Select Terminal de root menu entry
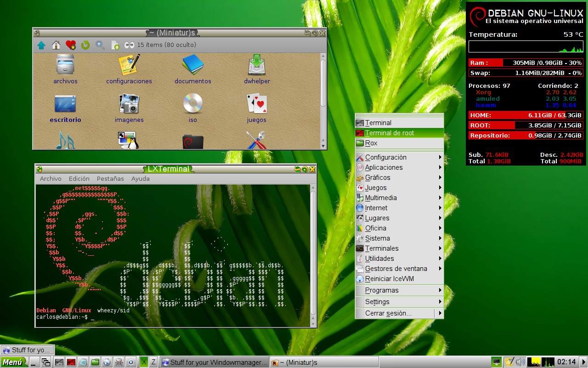Image resolution: width=588 pixels, height=368 pixels. 399,133
